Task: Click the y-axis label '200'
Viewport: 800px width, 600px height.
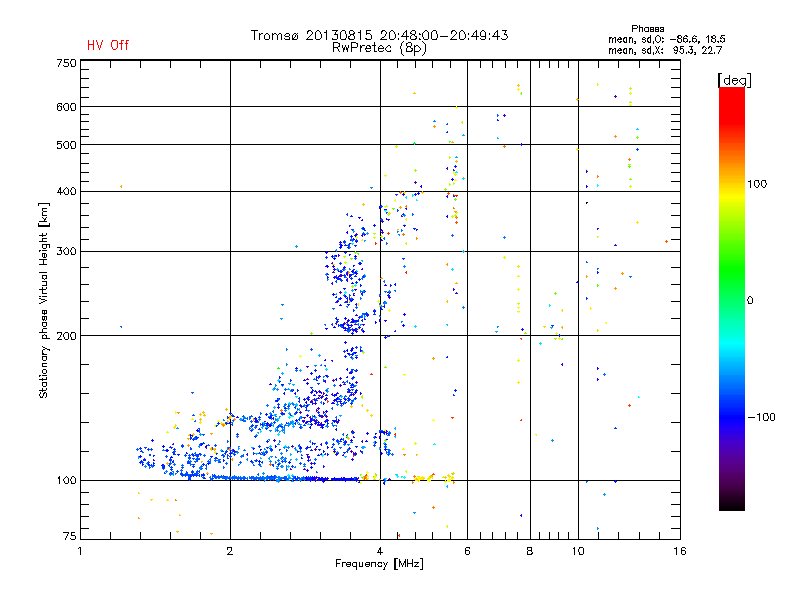Action: click(x=66, y=336)
